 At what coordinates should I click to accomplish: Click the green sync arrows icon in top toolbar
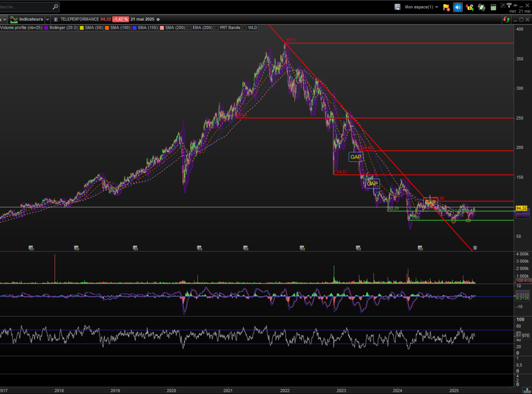point(481,7)
